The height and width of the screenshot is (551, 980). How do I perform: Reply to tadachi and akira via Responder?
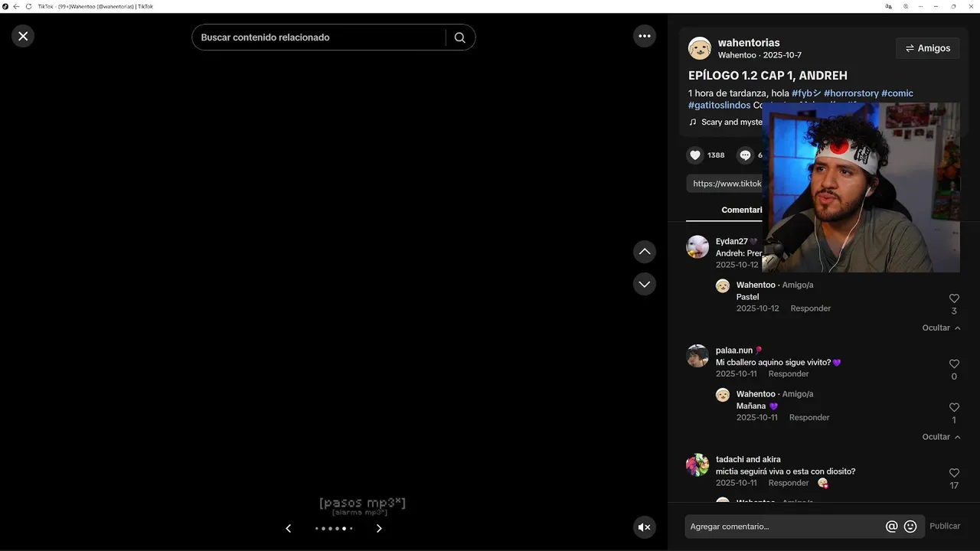tap(789, 483)
